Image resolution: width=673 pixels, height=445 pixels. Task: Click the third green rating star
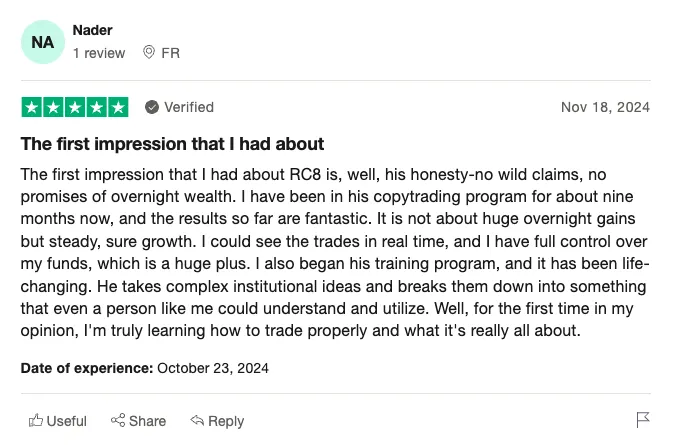coord(75,107)
